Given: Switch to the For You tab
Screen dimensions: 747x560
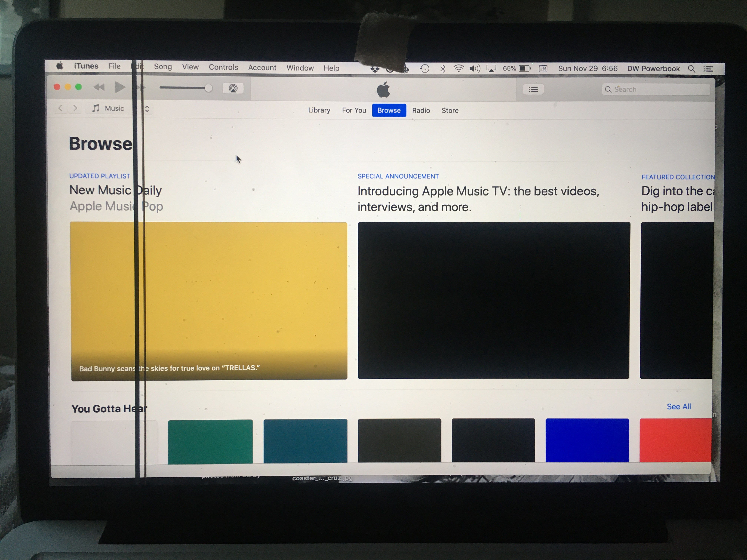Looking at the screenshot, I should 353,110.
